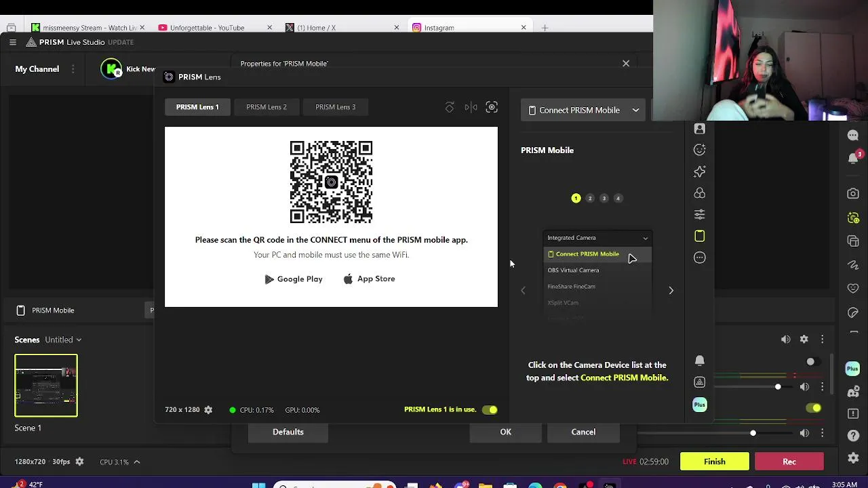
Task: Select tutorial step 2 dot
Action: coord(590,198)
